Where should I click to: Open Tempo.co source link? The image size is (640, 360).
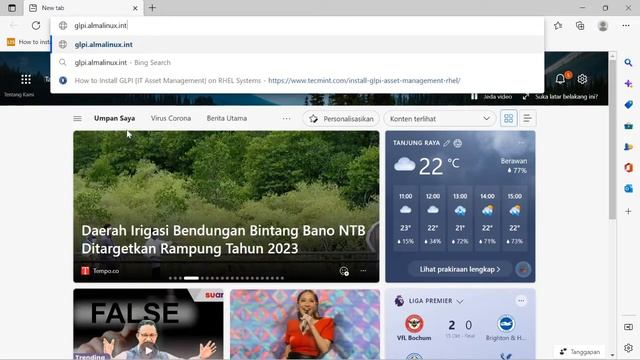pos(100,271)
